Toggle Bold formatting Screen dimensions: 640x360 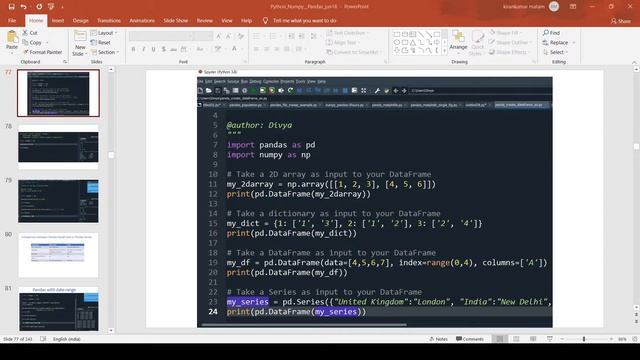click(133, 49)
